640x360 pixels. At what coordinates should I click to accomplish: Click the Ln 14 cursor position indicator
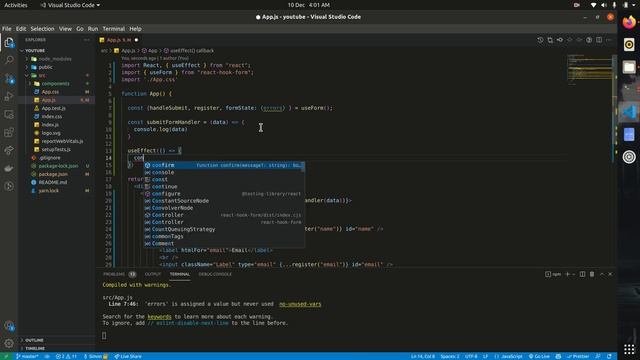(422, 356)
